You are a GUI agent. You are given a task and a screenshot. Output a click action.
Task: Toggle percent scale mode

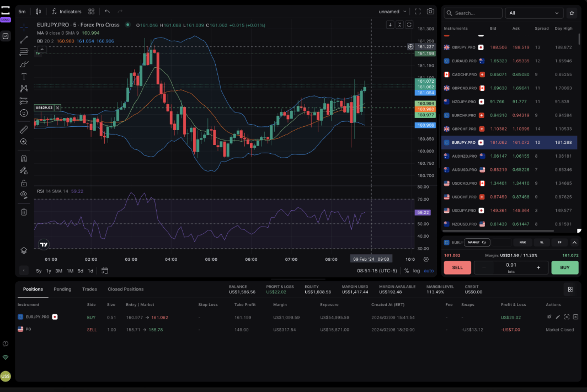407,271
